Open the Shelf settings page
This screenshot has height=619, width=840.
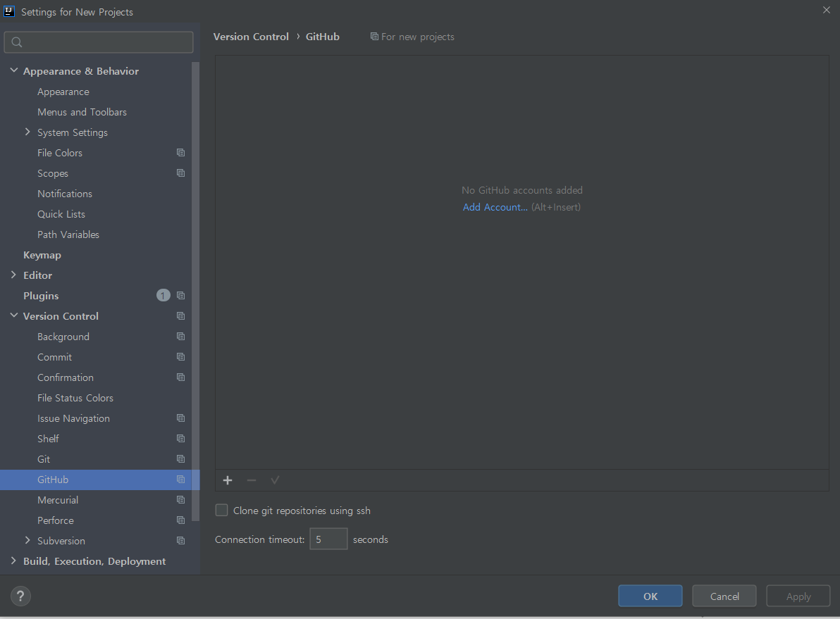click(48, 439)
